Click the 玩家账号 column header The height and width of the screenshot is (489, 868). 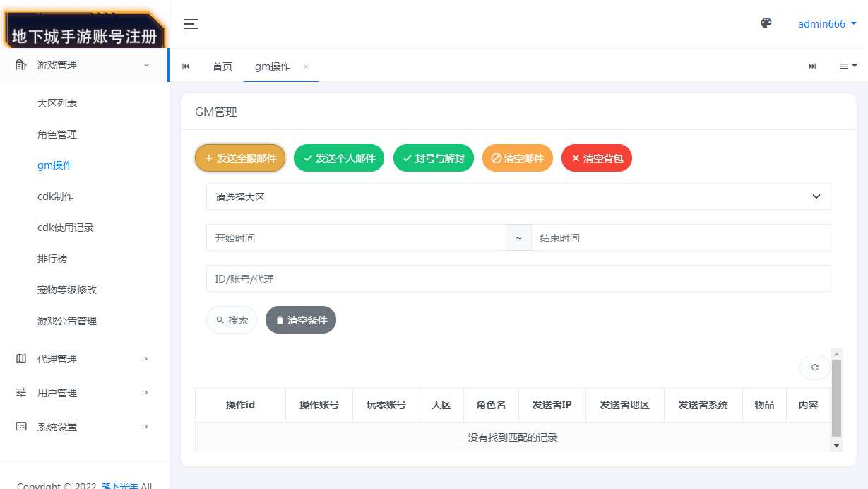point(386,405)
